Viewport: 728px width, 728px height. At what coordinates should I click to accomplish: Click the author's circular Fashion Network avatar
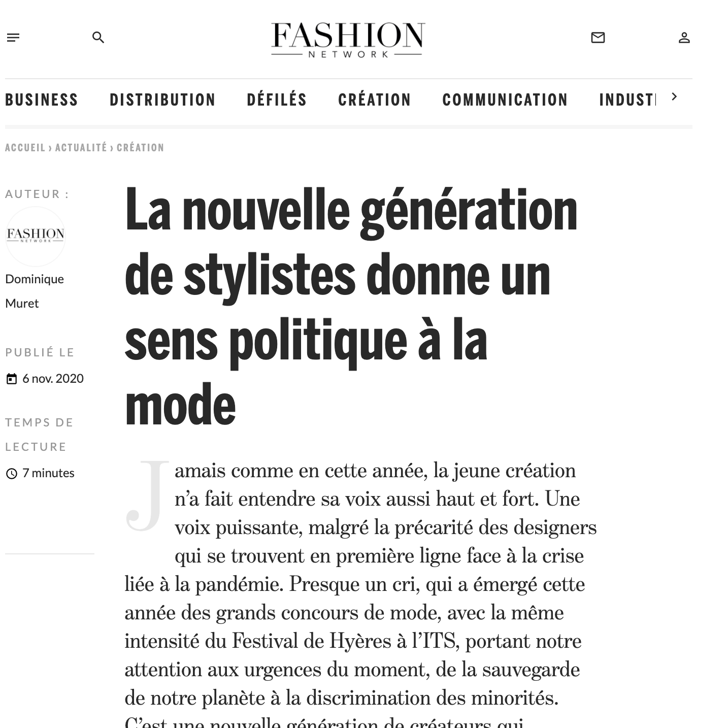(36, 236)
